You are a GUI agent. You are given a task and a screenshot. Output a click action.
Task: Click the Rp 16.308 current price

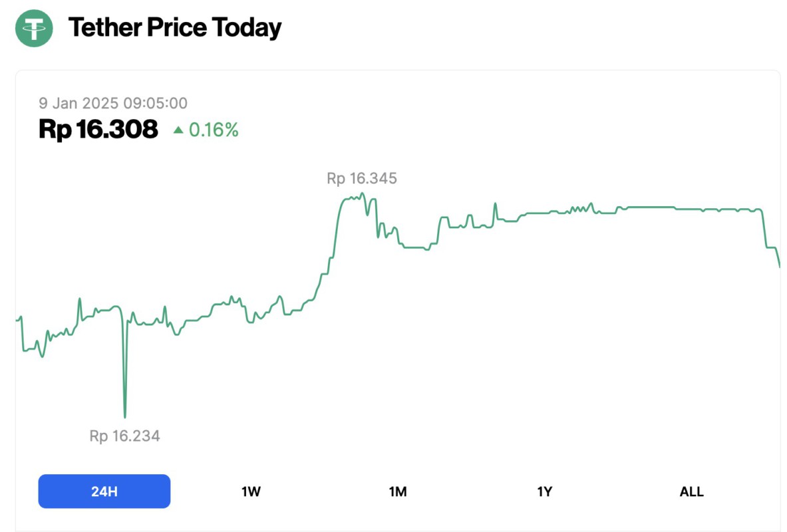[98, 130]
